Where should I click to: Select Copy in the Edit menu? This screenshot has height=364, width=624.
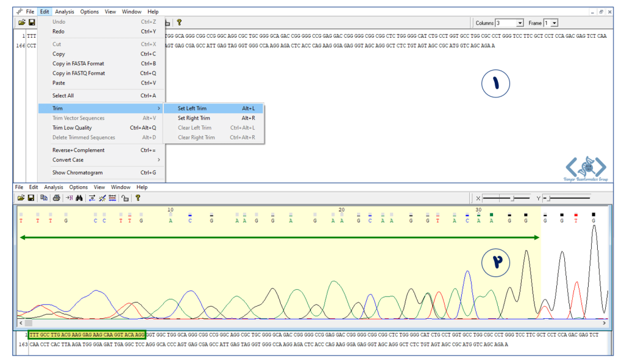click(x=101, y=54)
